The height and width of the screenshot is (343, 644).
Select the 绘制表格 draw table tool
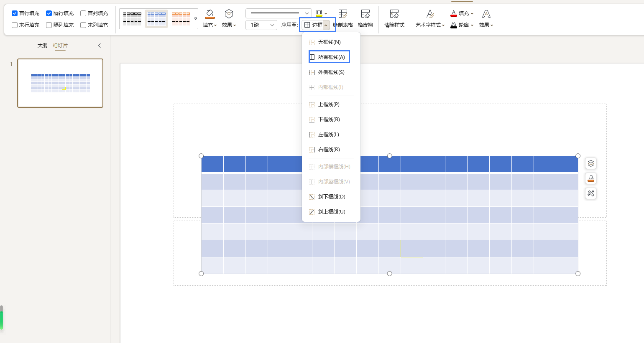(343, 19)
